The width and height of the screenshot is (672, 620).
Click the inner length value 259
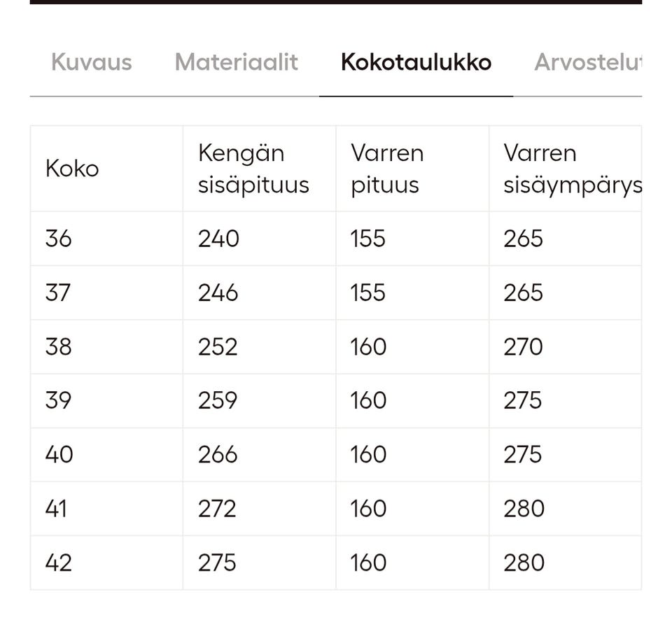(218, 400)
